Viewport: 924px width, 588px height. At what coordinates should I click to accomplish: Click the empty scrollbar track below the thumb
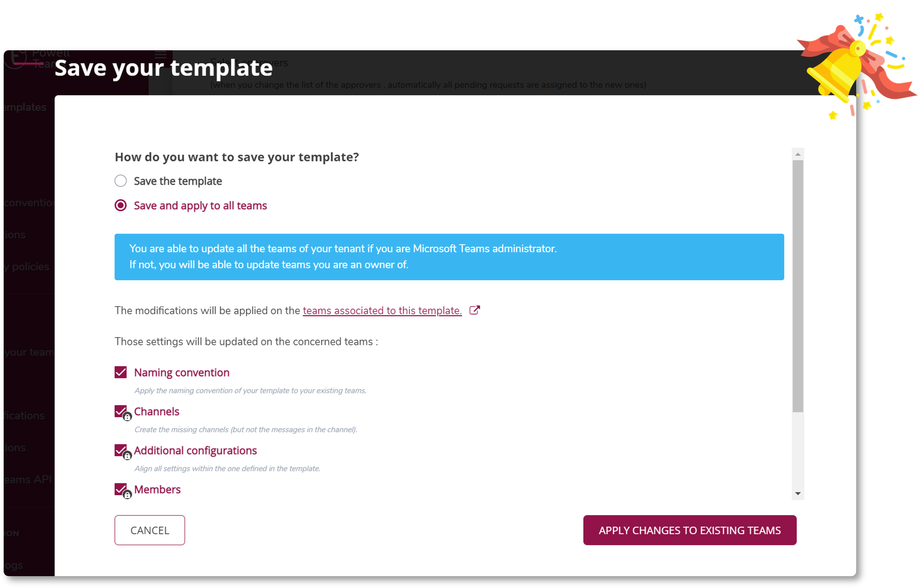coord(798,449)
